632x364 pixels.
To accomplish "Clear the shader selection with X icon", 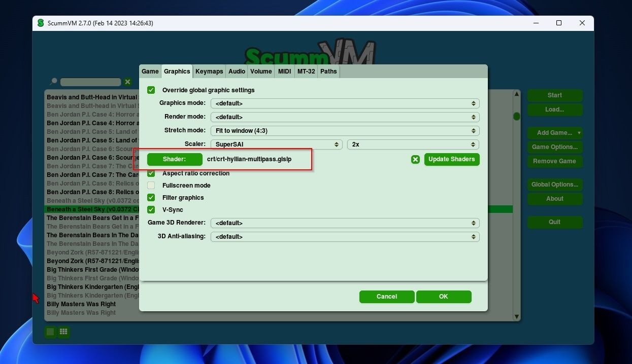I will (415, 159).
